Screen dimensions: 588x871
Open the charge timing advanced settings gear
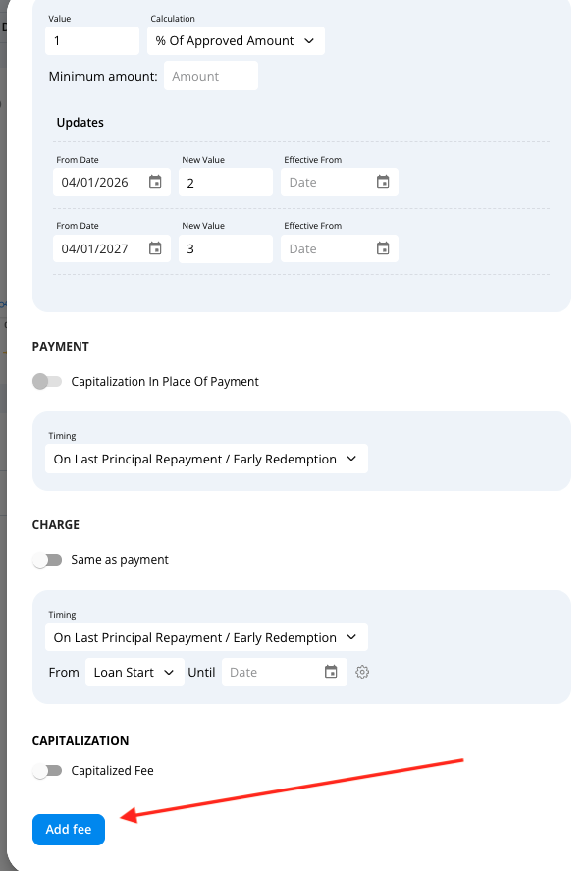tap(362, 672)
